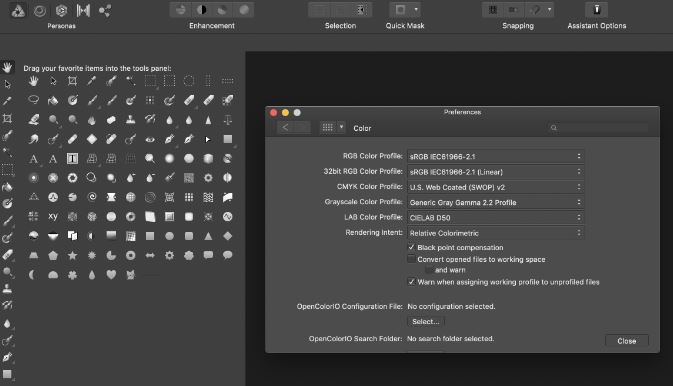Click the Preferences search field
This screenshot has height=386, width=673.
pos(598,128)
